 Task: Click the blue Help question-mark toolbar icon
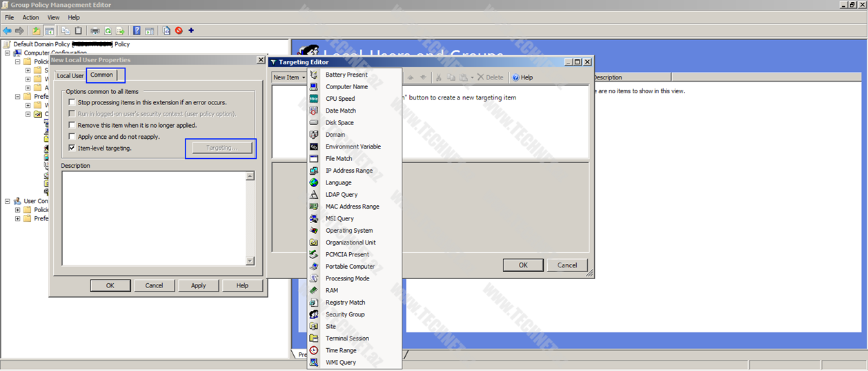tap(137, 30)
